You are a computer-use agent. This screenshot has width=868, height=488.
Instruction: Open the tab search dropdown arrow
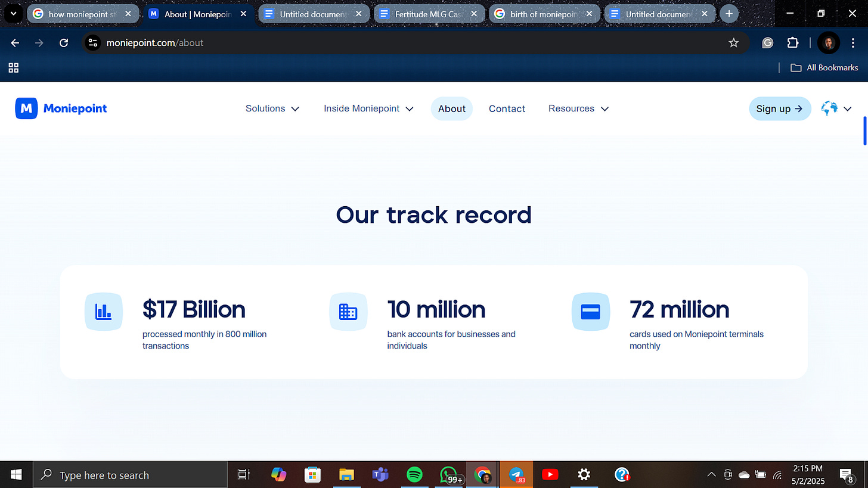pyautogui.click(x=13, y=13)
